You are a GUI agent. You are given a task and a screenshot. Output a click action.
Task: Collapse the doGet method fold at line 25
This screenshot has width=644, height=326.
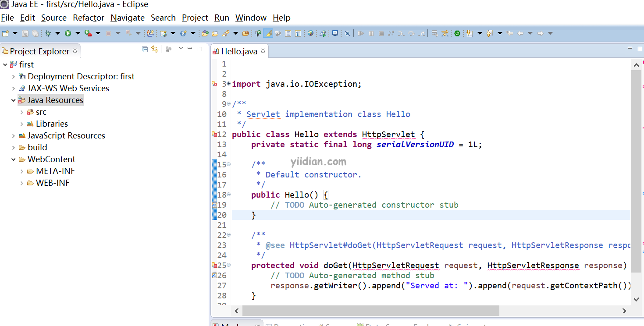[228, 265]
